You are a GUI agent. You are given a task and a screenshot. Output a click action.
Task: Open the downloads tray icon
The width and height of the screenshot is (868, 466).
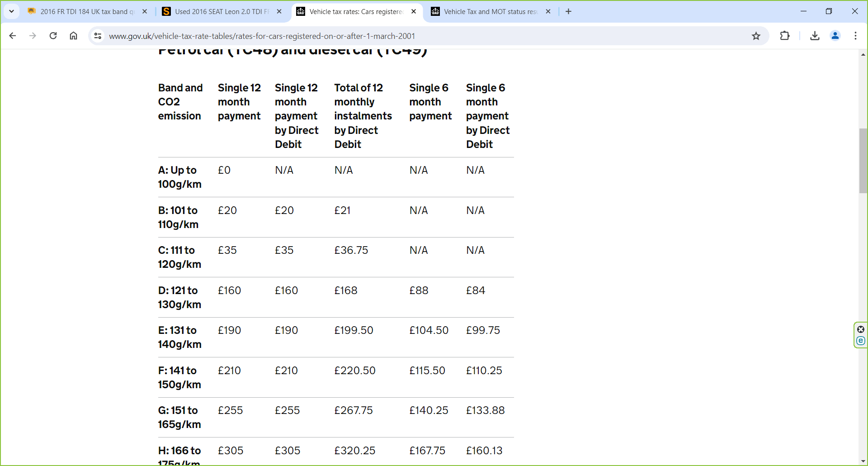coord(815,36)
